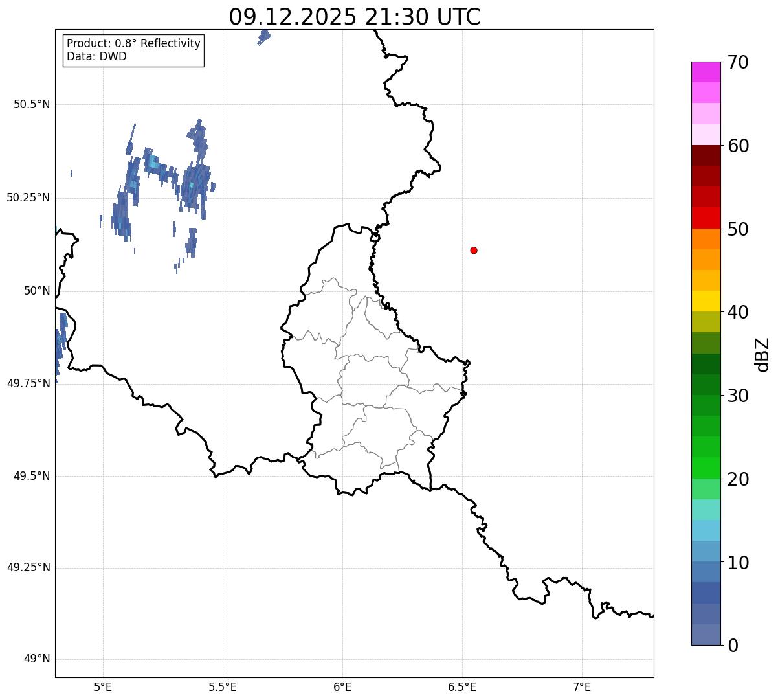This screenshot has width=778, height=700.
Task: Click the 50°N latitude label
Action: point(37,291)
